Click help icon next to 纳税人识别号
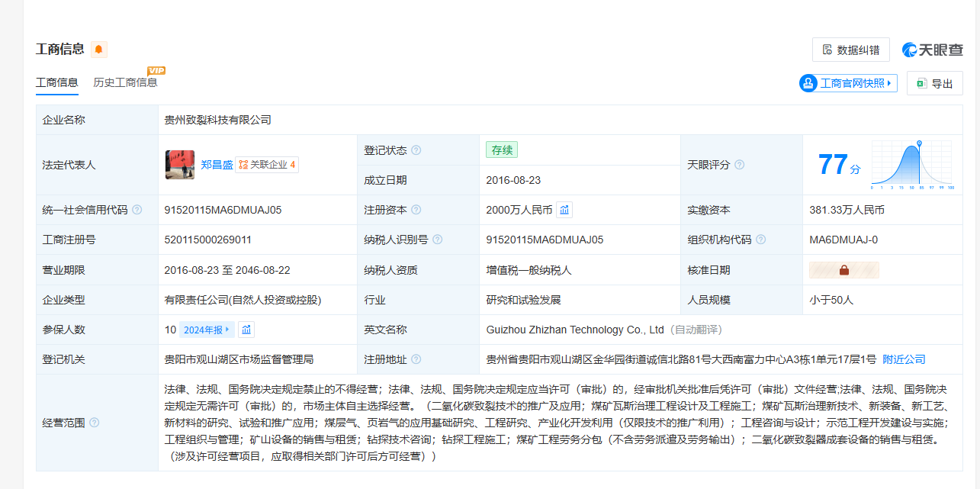 pyautogui.click(x=437, y=240)
